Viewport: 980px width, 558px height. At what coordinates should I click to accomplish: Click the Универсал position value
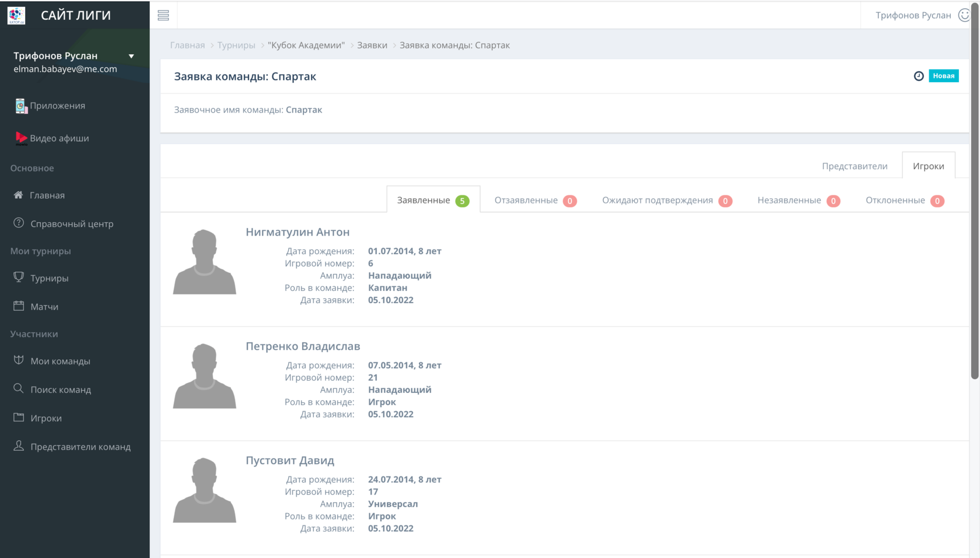coord(393,504)
